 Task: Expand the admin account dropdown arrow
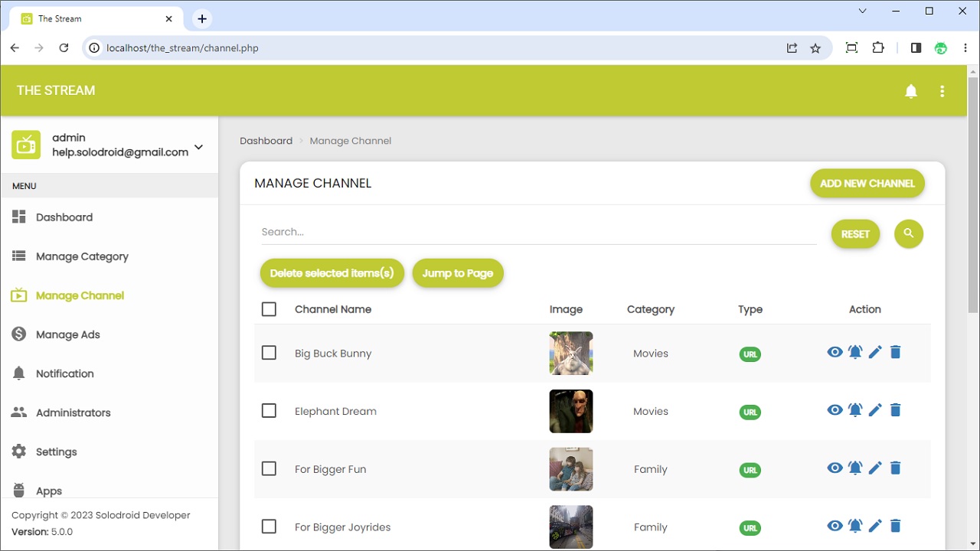[198, 147]
